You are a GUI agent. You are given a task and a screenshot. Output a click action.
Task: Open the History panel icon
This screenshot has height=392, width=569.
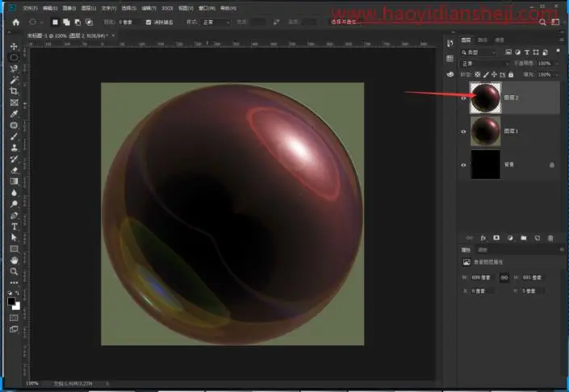pos(450,44)
